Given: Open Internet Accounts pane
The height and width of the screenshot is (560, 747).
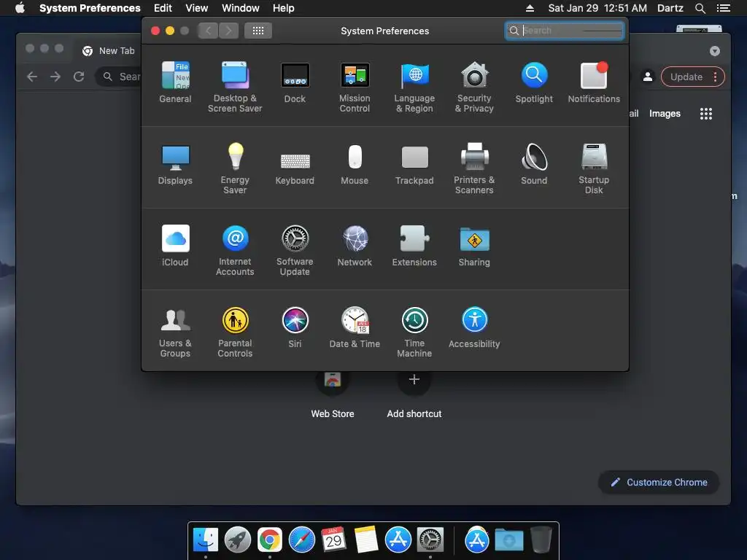Looking at the screenshot, I should pos(235,251).
